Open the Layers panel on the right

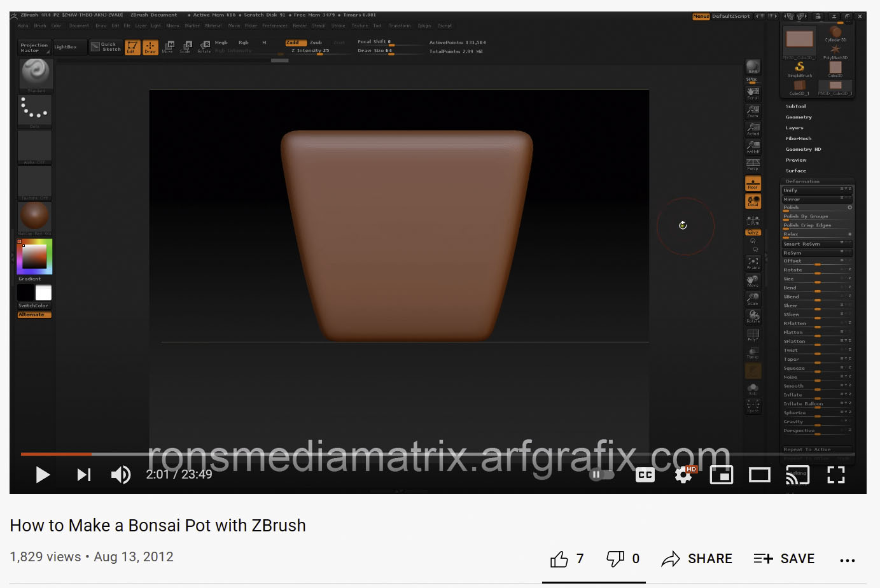795,127
